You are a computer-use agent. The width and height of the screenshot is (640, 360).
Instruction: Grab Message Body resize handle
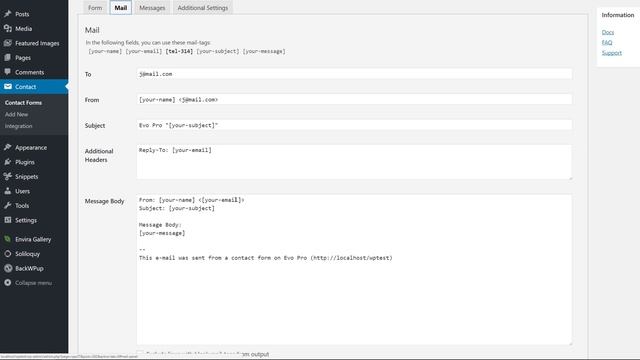pos(570,343)
